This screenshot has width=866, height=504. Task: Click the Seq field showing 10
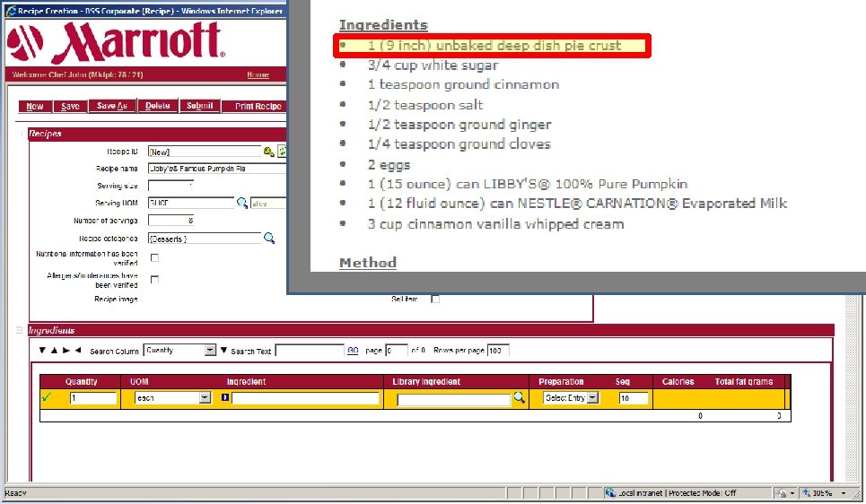(x=634, y=398)
